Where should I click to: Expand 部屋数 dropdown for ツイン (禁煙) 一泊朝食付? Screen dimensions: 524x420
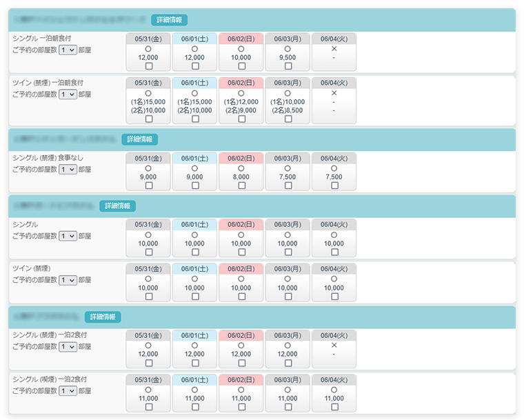(x=68, y=94)
